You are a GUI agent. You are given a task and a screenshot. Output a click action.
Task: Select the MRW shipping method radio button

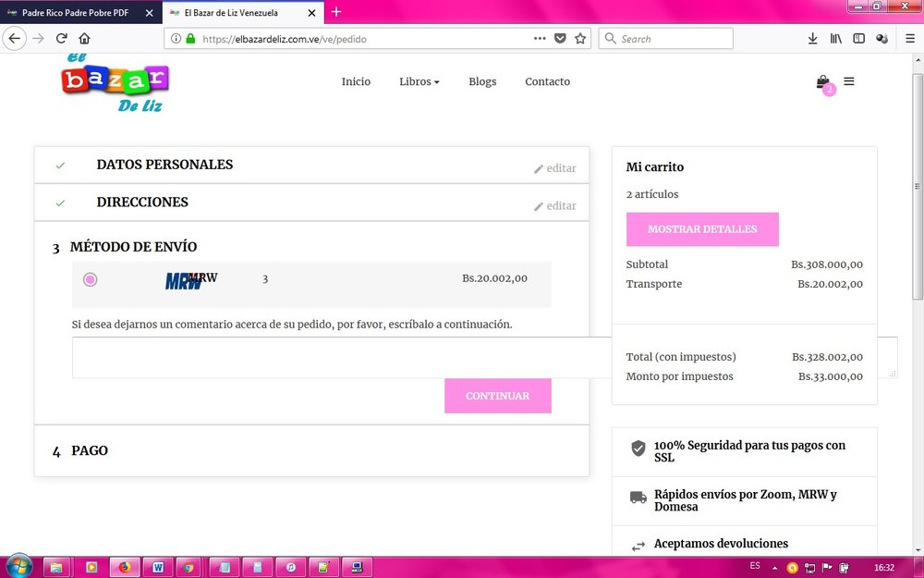click(90, 278)
